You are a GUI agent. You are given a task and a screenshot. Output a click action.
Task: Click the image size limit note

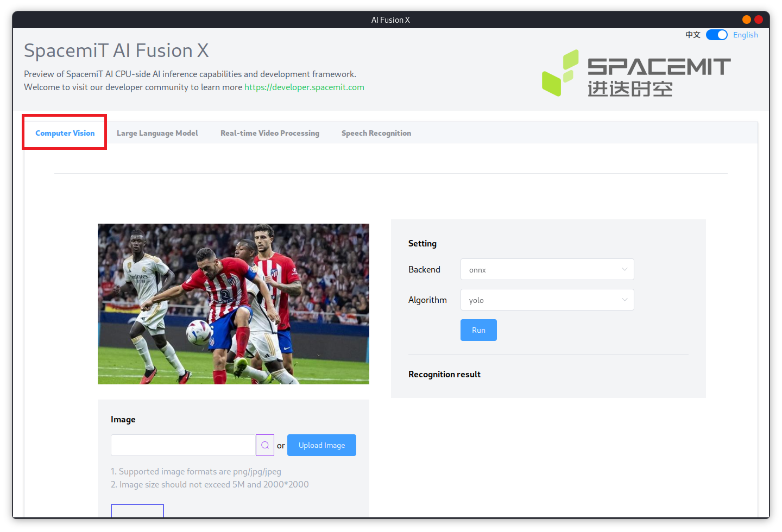210,484
